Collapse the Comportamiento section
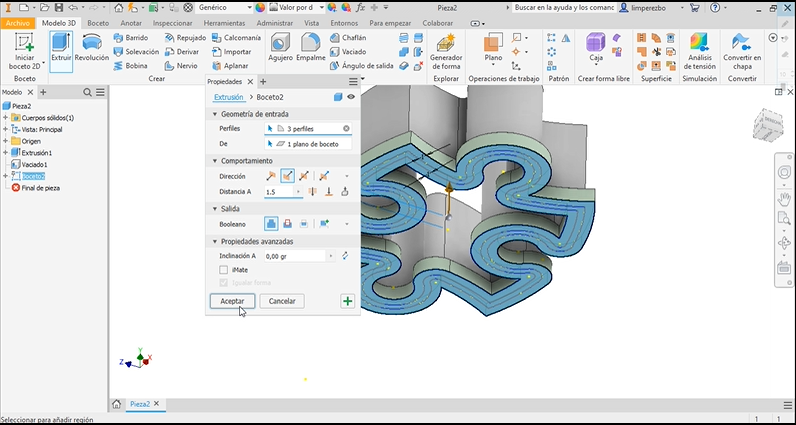The image size is (796, 425). (215, 161)
